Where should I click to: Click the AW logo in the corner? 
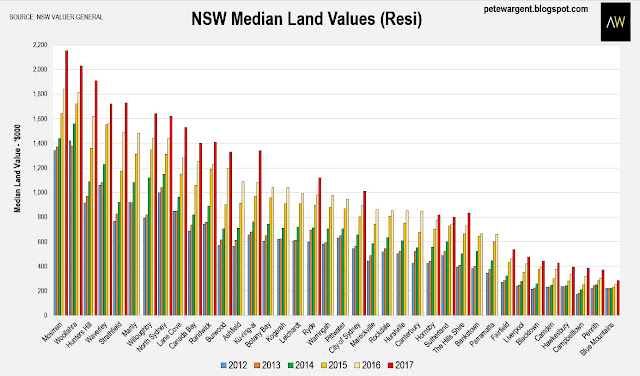616,22
